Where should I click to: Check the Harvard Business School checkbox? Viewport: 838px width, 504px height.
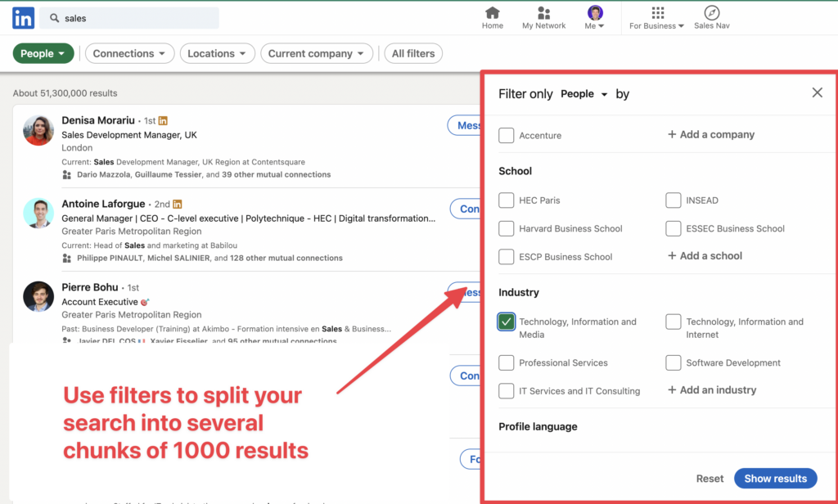coord(506,229)
